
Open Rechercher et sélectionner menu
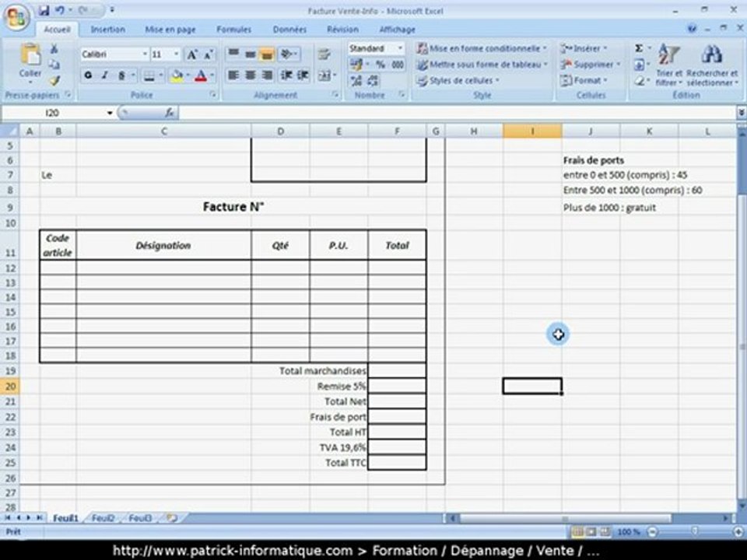point(712,65)
